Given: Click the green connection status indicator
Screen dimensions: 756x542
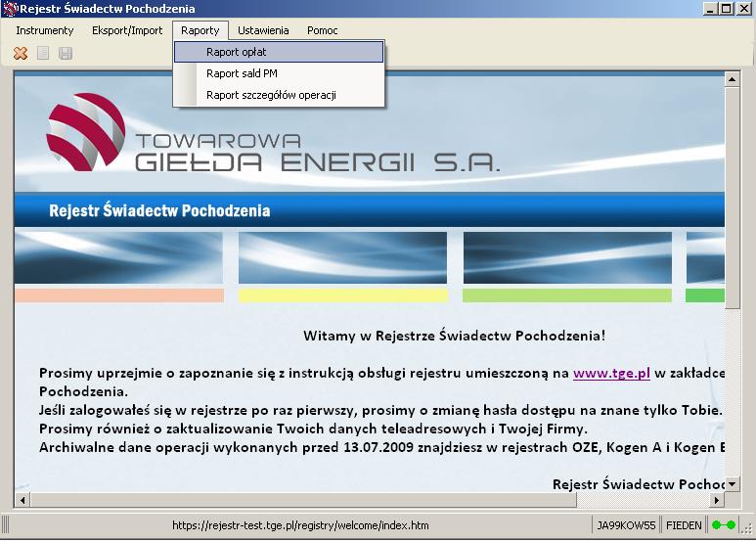Looking at the screenshot, I should coord(724,524).
